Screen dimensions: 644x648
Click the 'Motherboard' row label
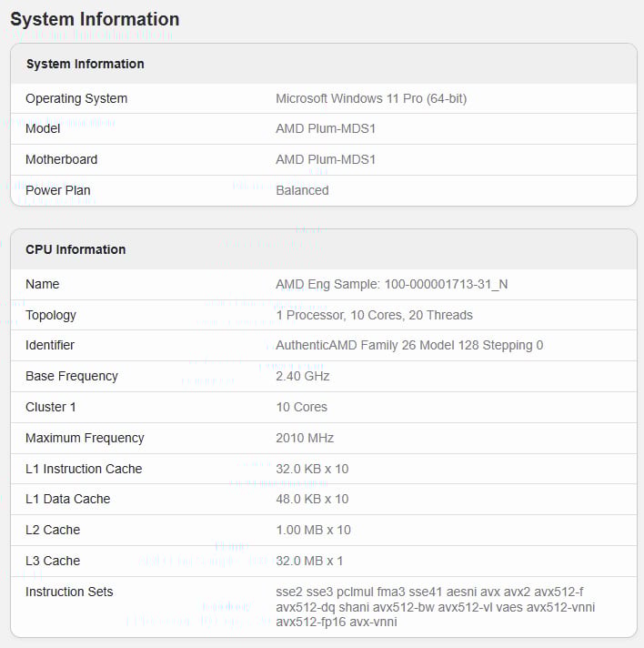pyautogui.click(x=62, y=159)
